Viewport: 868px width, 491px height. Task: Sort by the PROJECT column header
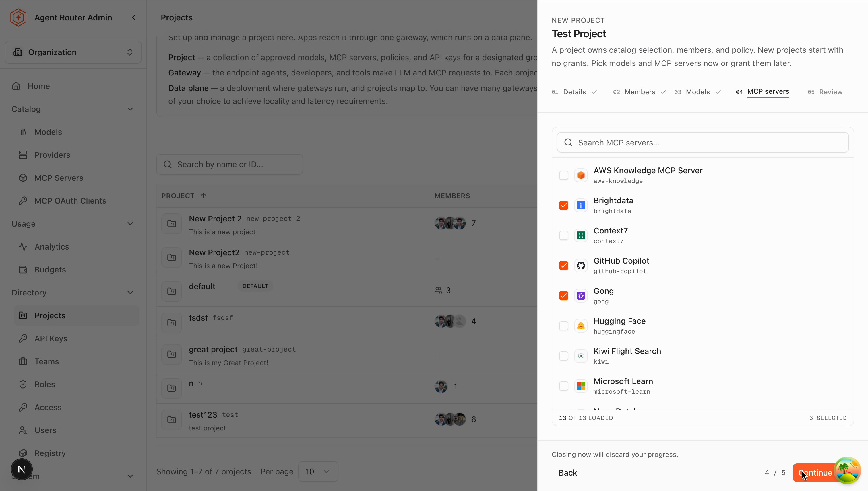point(184,196)
